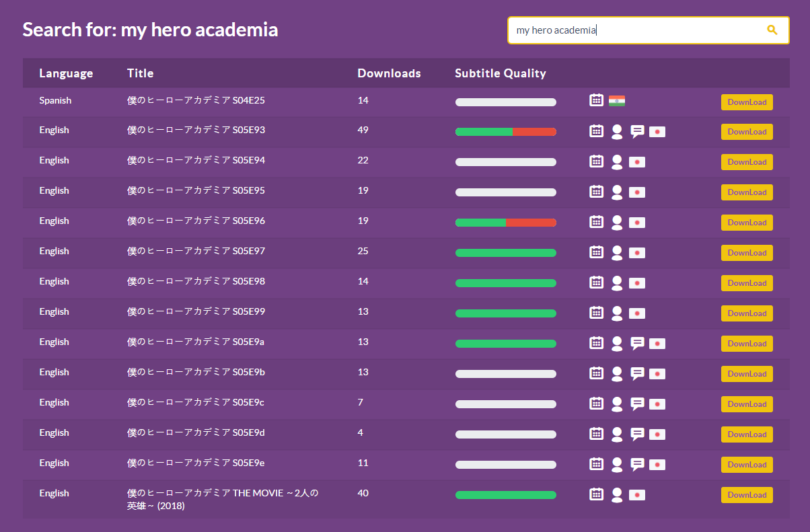
Task: Click calendar icon in THE MOVIE row
Action: [x=596, y=494]
